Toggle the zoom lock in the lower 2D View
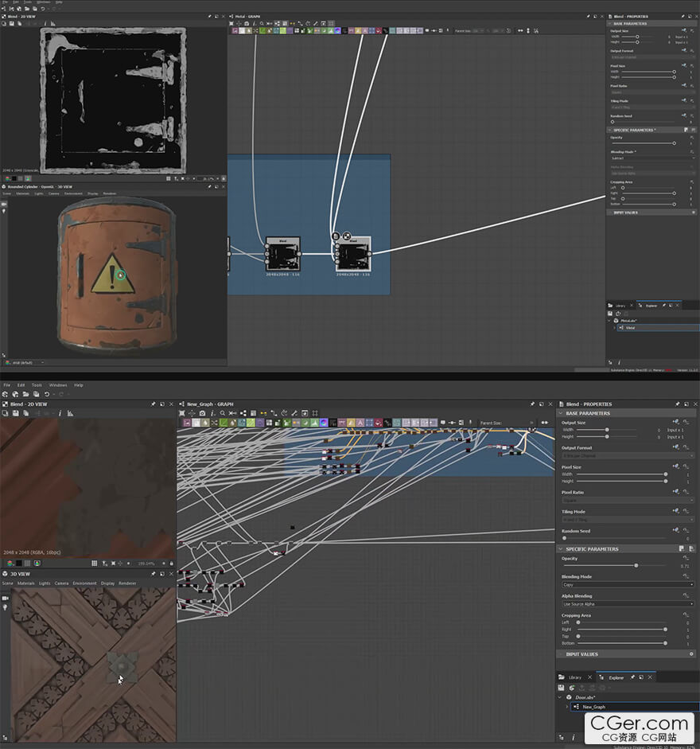The height and width of the screenshot is (749, 700). [171, 564]
